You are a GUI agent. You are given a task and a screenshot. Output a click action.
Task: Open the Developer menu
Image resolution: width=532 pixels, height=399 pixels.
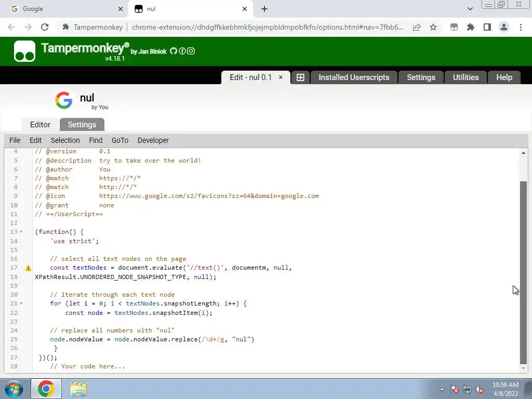pos(153,140)
